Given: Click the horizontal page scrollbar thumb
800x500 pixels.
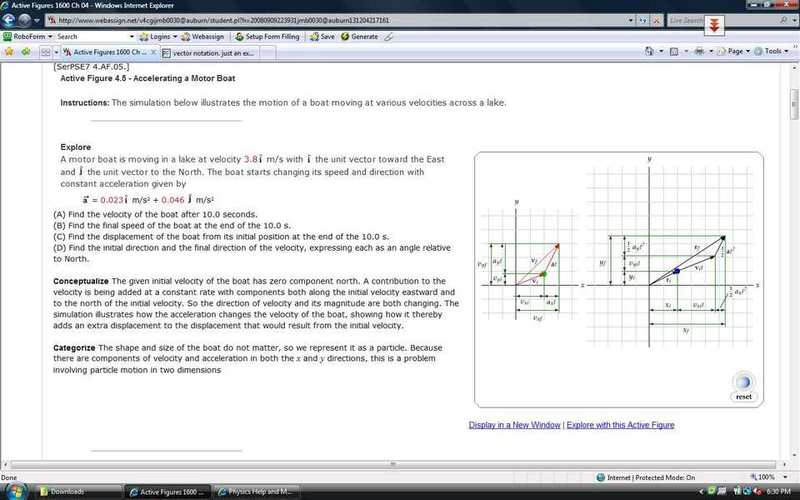Looking at the screenshot, I should (x=393, y=464).
